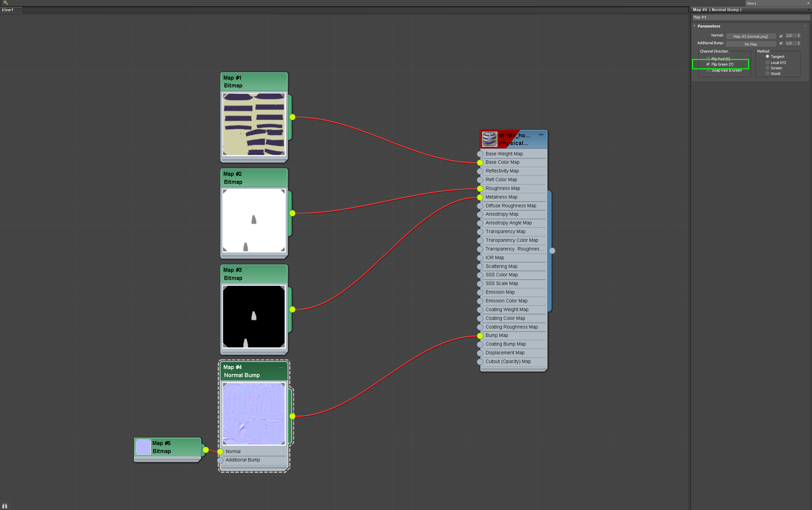Image resolution: width=812 pixels, height=510 pixels.
Task: Open the View1 dropdown at top right
Action: point(808,3)
